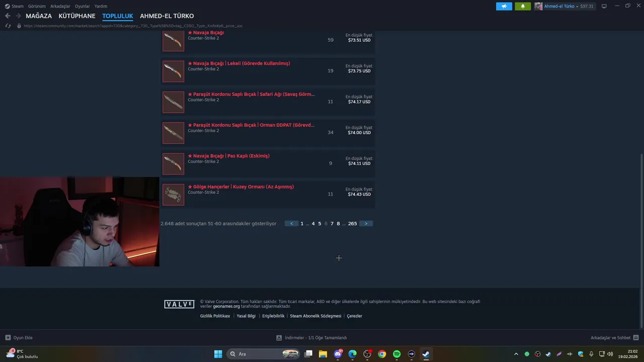
Task: Open Safari Ağı paracord knife listing
Action: click(268, 102)
